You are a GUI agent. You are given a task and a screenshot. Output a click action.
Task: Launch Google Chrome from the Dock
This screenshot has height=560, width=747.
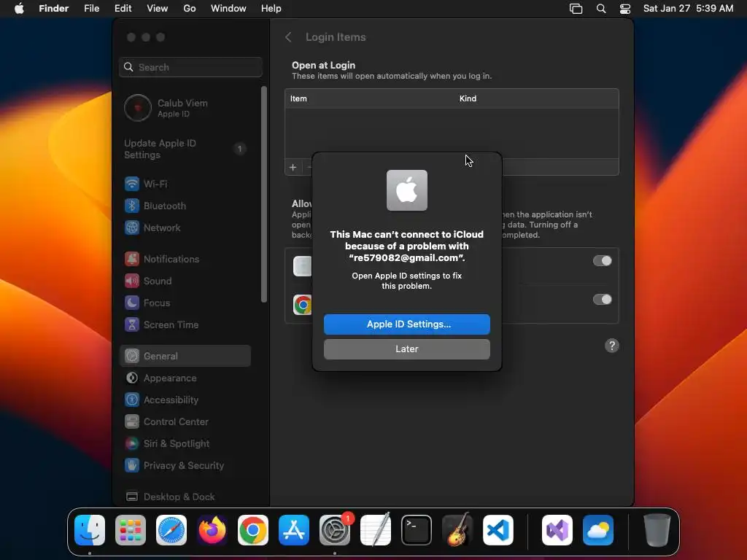click(x=253, y=530)
